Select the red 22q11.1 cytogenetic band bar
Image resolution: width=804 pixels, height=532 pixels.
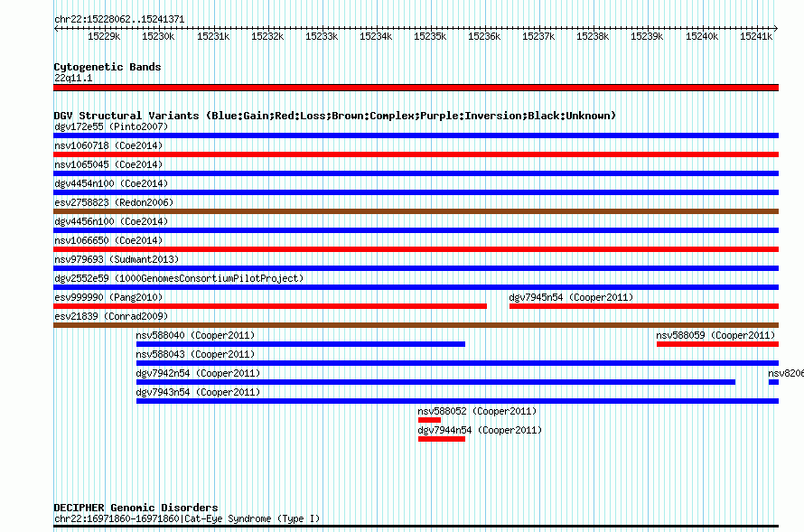tap(416, 88)
